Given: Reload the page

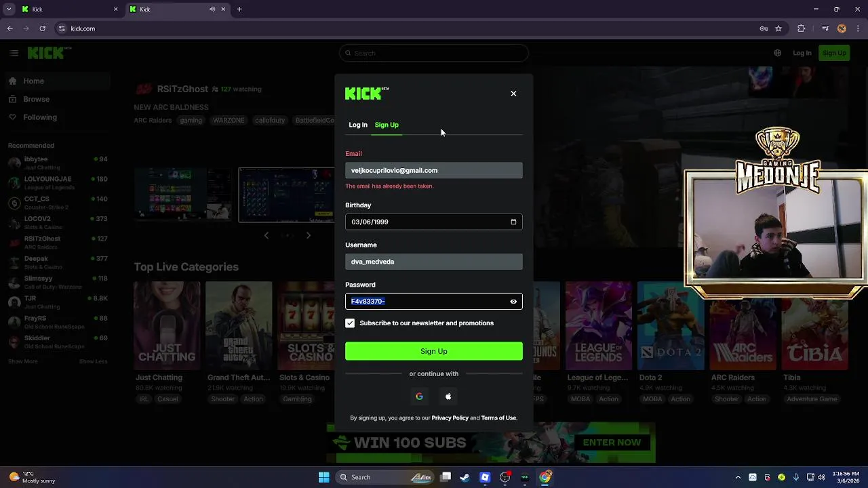Looking at the screenshot, I should (42, 28).
